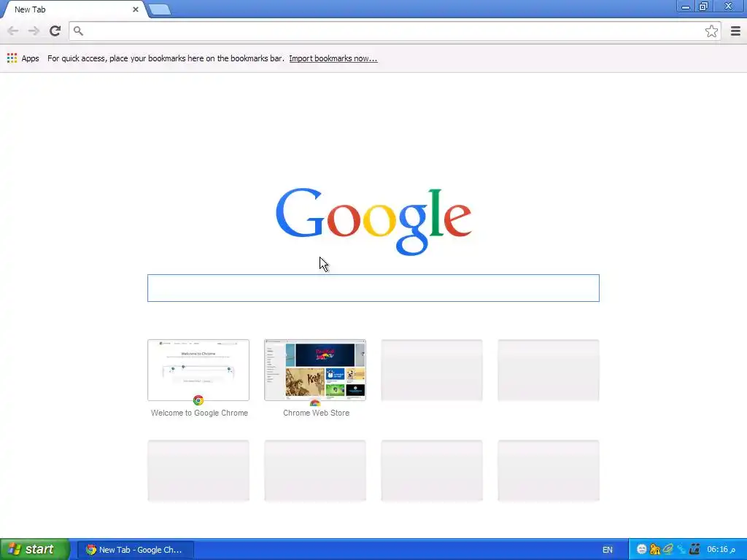Restore down the Chrome window
747x560 pixels.
(x=704, y=6)
